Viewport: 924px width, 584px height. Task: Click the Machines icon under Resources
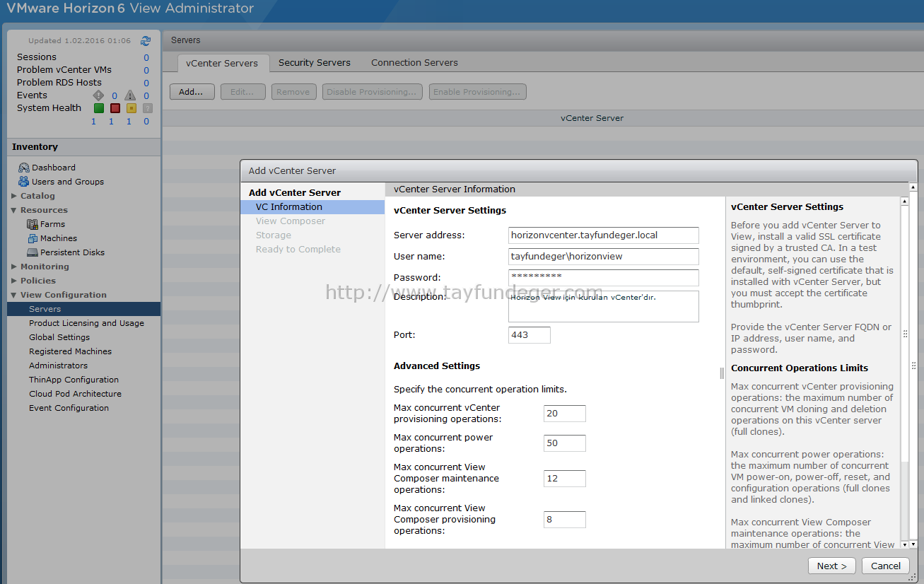(x=33, y=238)
